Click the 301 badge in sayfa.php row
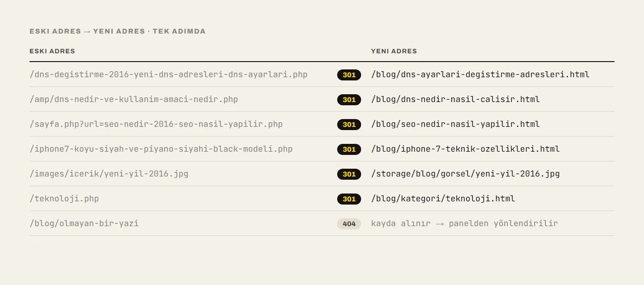This screenshot has width=644, height=285. pos(349,125)
